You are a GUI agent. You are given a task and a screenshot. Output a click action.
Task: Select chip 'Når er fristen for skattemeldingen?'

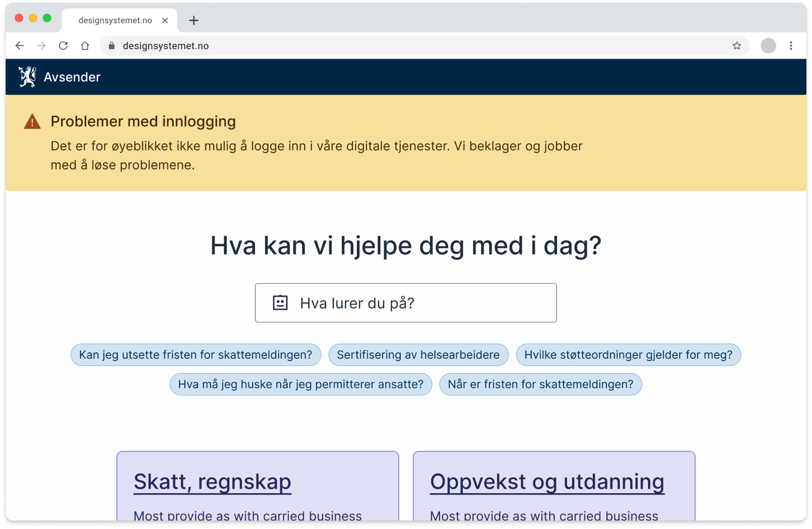540,384
